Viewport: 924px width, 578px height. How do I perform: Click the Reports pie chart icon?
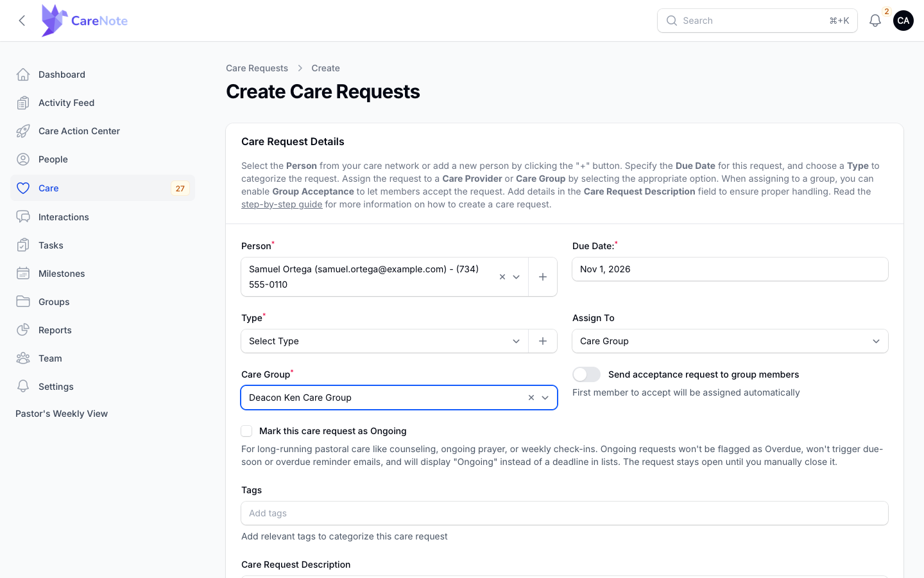click(23, 330)
